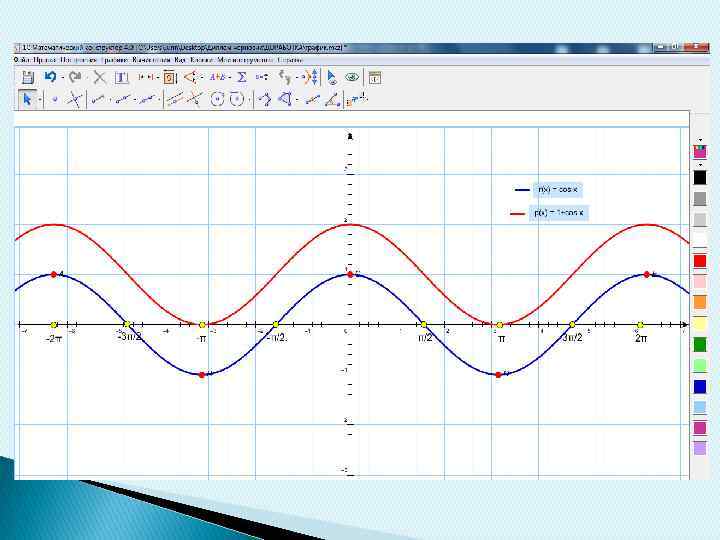The width and height of the screenshot is (720, 540).
Task: Select the polygon tool
Action: 285,99
